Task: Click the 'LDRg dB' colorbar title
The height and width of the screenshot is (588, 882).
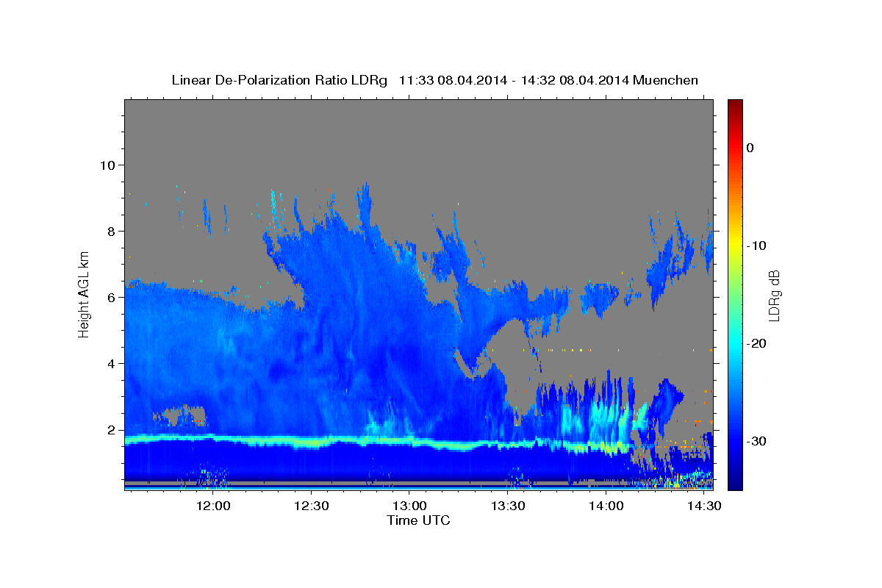Action: [x=774, y=295]
